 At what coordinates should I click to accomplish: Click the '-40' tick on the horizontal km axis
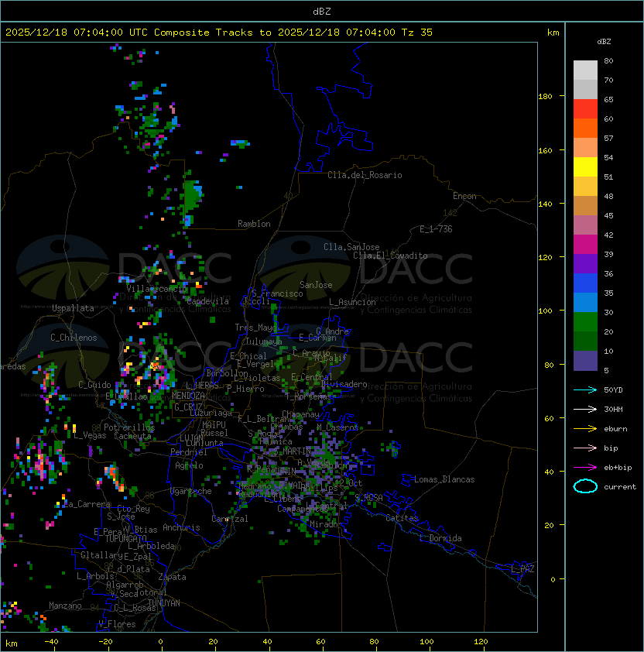click(51, 642)
